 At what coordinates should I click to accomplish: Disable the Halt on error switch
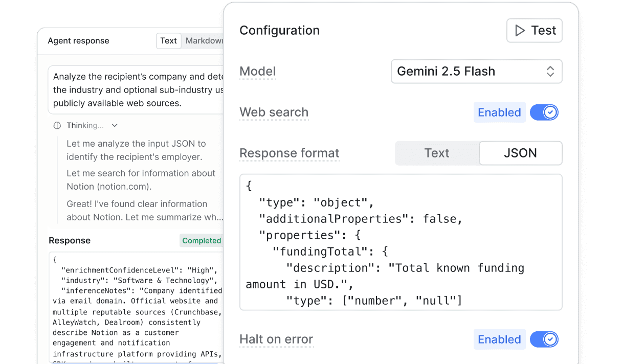pos(544,339)
